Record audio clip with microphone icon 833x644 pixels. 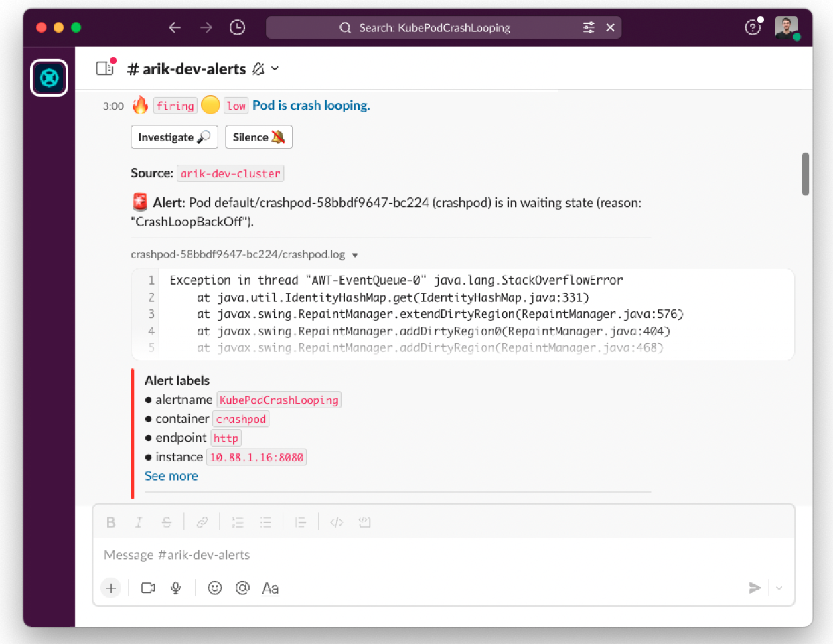(x=176, y=588)
